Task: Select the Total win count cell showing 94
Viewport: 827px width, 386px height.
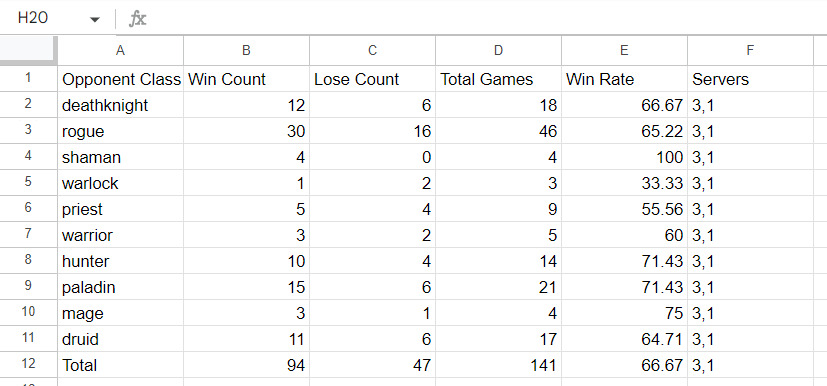Action: pos(246,364)
